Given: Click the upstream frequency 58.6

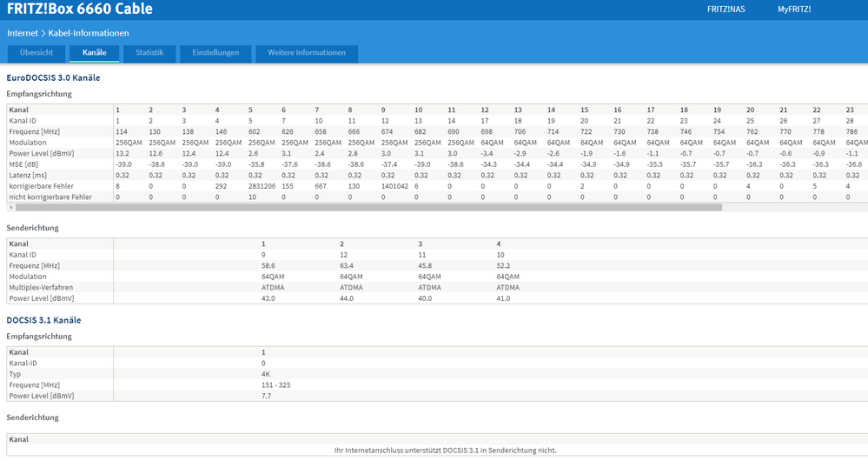Looking at the screenshot, I should coord(268,266).
